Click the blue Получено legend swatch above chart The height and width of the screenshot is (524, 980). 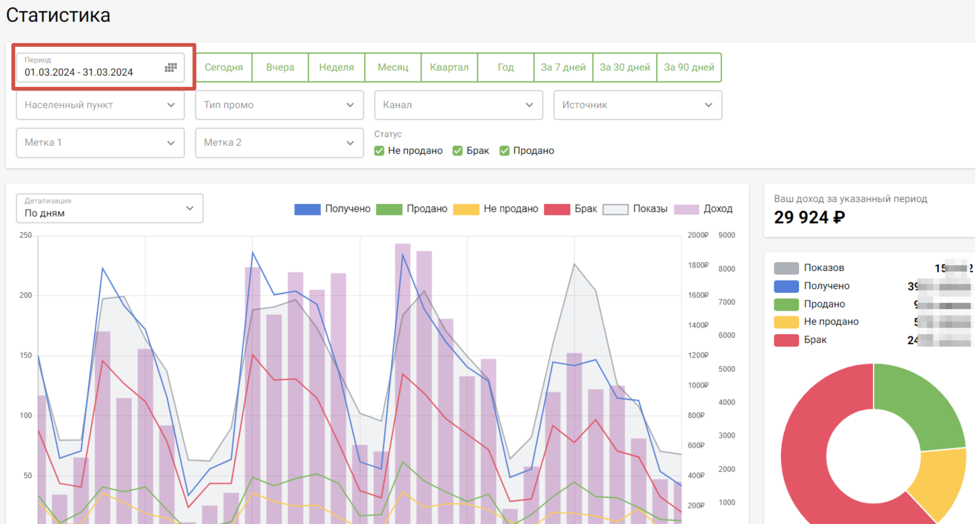(307, 209)
